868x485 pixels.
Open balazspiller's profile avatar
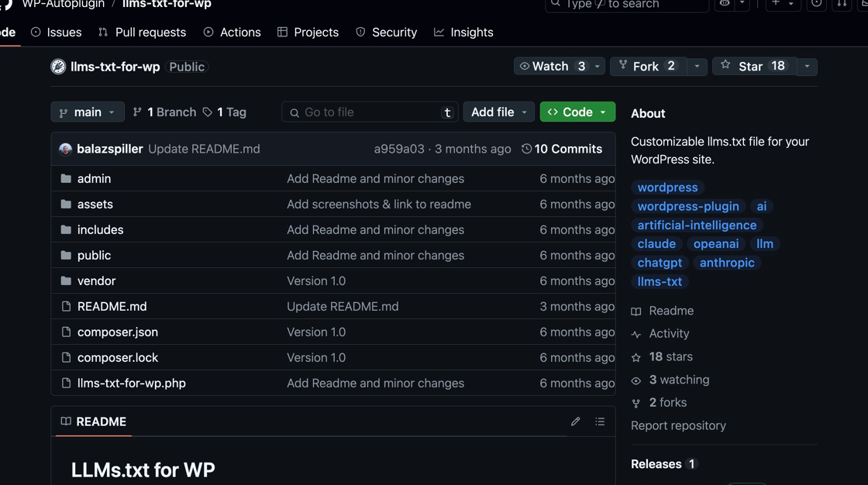coord(65,149)
